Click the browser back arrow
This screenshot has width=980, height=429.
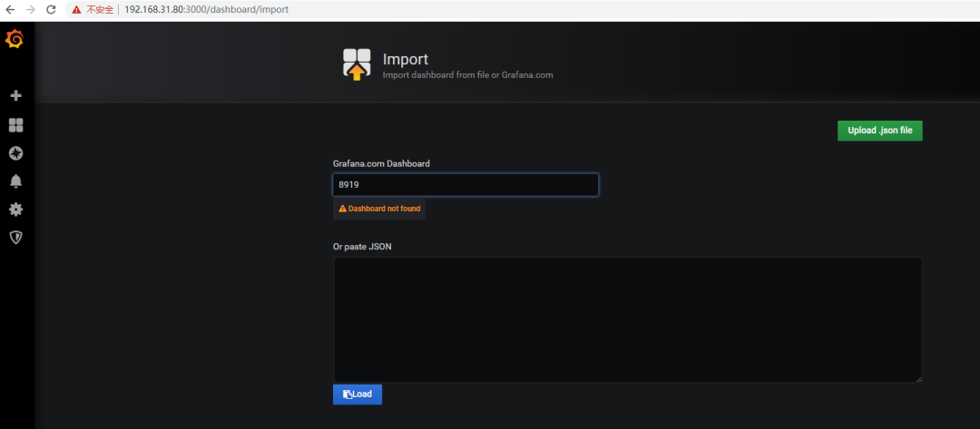click(x=10, y=10)
